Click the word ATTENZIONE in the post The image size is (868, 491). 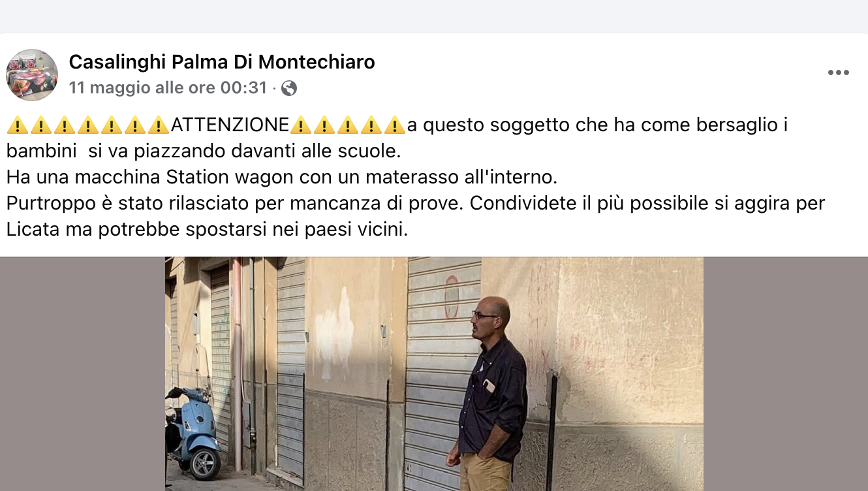point(230,125)
